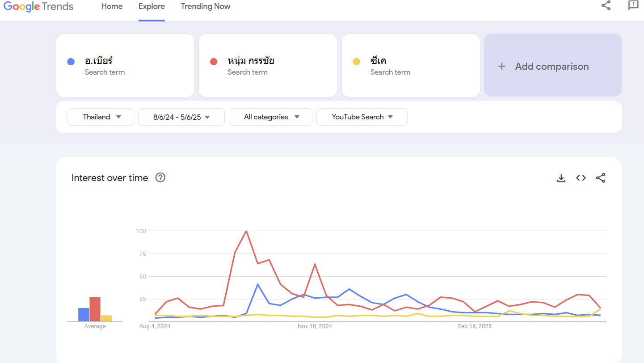This screenshot has height=363, width=644.
Task: Click the plus icon in Add comparison
Action: (x=502, y=66)
